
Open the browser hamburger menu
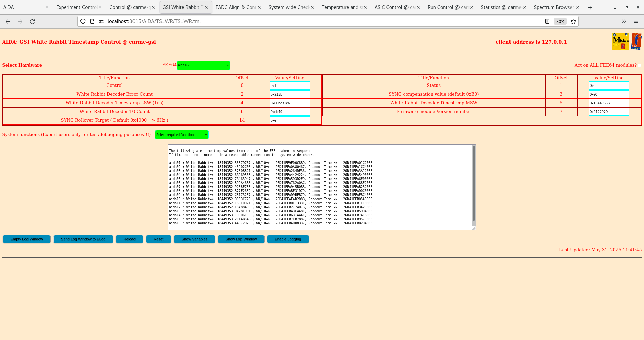tap(636, 21)
